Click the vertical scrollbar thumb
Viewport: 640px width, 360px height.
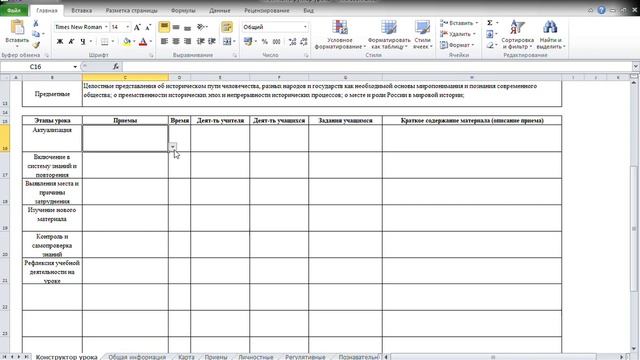click(x=634, y=228)
